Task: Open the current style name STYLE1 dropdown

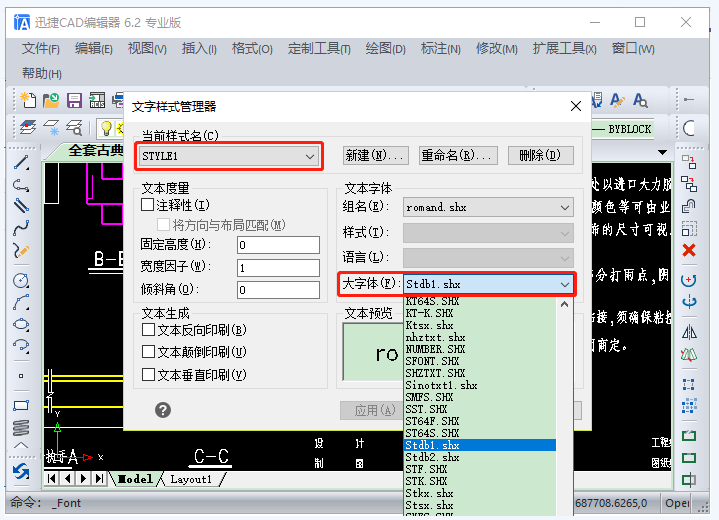Action: coord(229,156)
